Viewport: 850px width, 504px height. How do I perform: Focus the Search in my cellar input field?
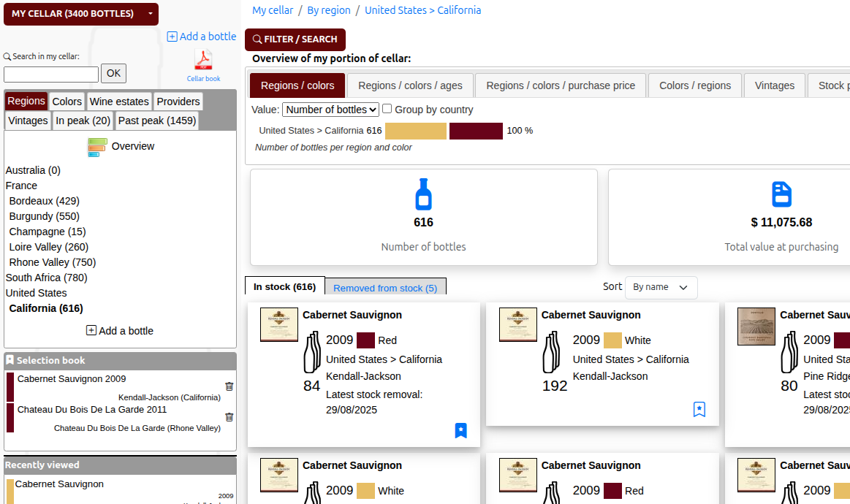(51, 74)
